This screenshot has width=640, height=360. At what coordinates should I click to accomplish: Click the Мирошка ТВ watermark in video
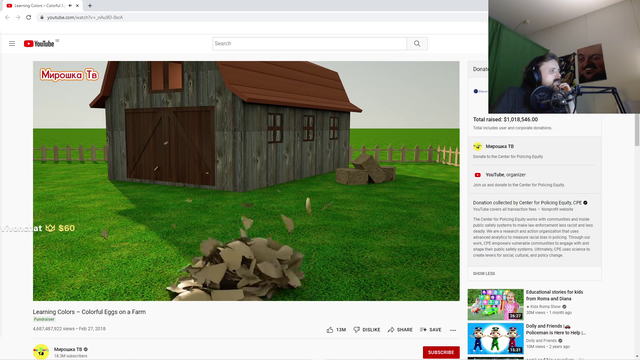[69, 75]
